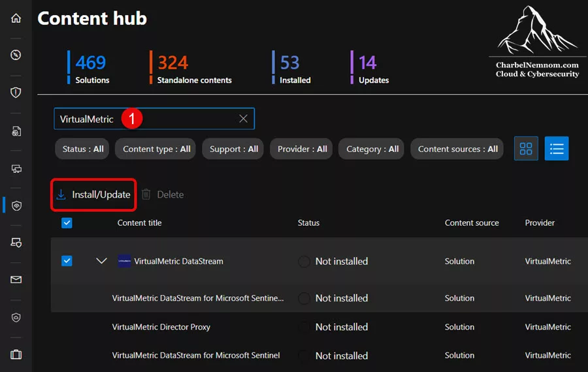Switch to list view
The height and width of the screenshot is (372, 588).
coord(557,149)
